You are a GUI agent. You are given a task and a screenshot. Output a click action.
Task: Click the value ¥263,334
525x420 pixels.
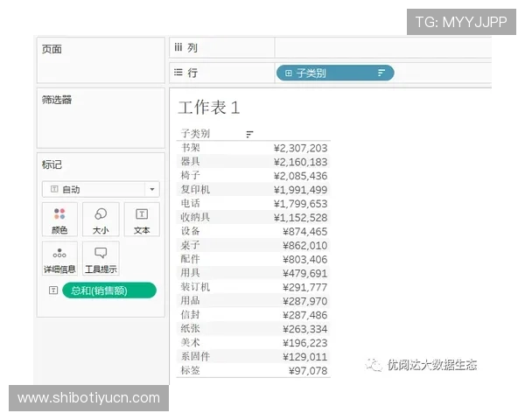(305, 329)
